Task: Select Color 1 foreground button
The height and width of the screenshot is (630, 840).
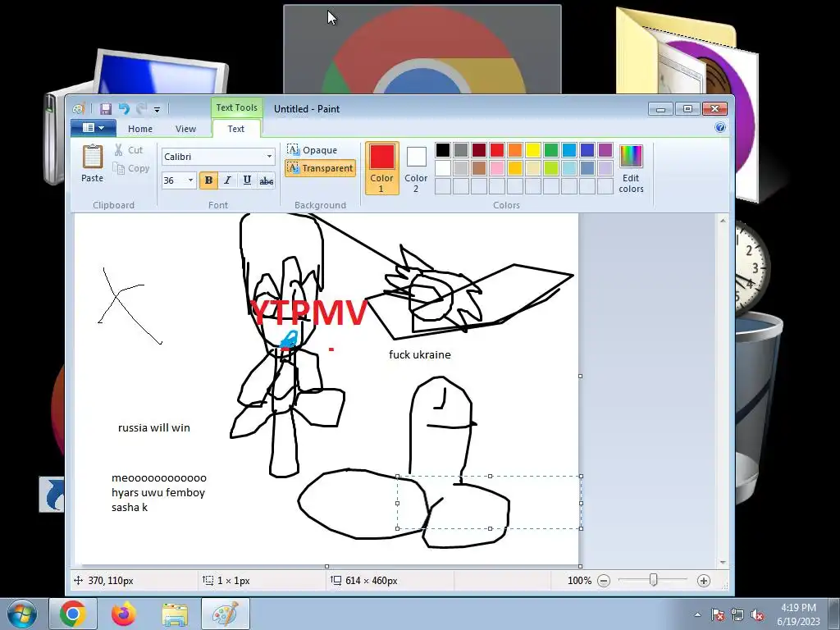Action: coord(382,167)
